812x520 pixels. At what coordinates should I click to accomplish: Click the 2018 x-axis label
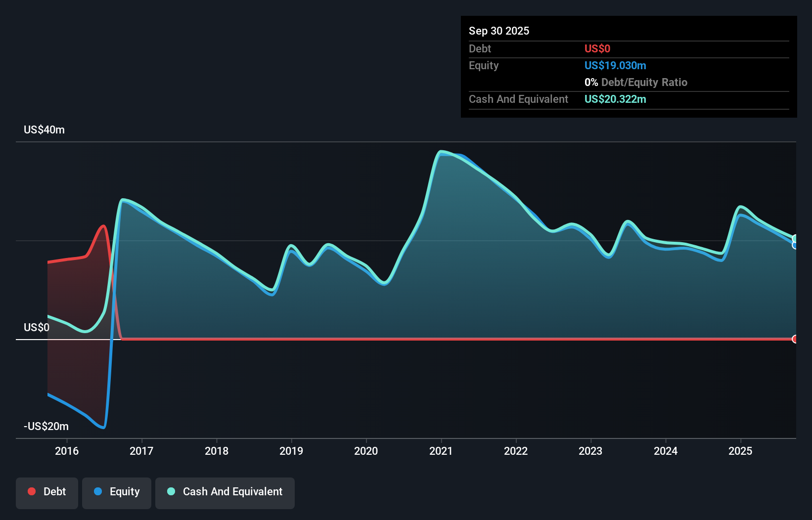pyautogui.click(x=217, y=451)
